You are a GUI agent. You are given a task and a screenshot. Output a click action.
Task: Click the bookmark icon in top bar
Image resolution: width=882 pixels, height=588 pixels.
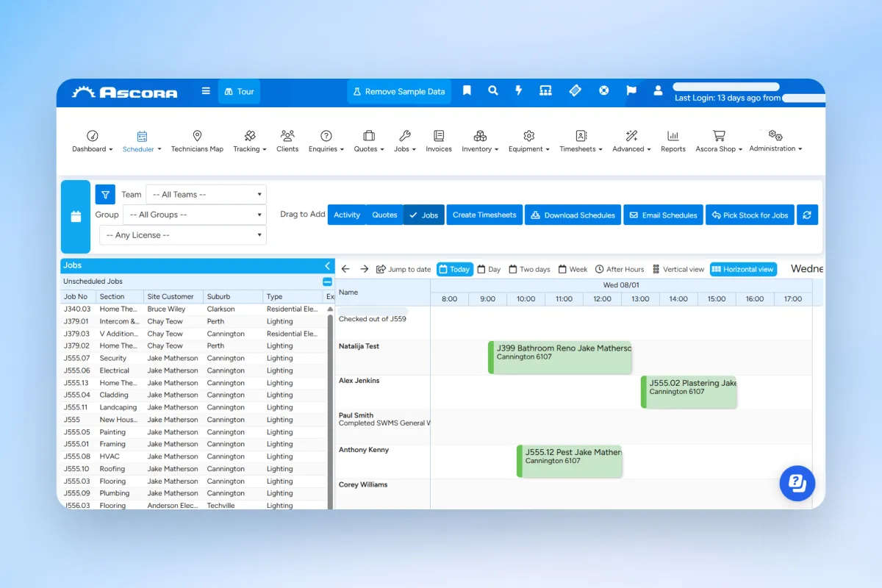click(x=467, y=91)
